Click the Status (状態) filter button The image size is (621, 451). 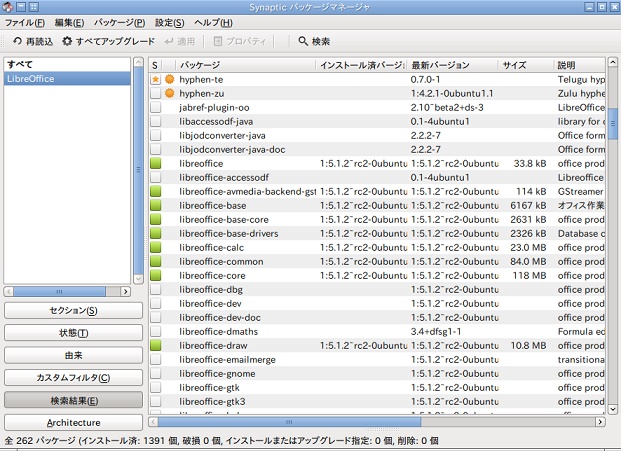tap(73, 333)
